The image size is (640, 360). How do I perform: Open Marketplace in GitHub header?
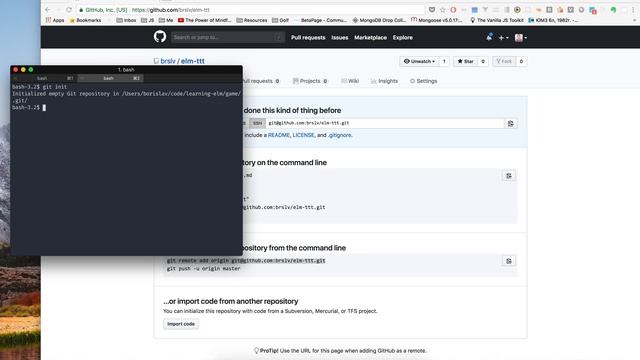pos(370,38)
